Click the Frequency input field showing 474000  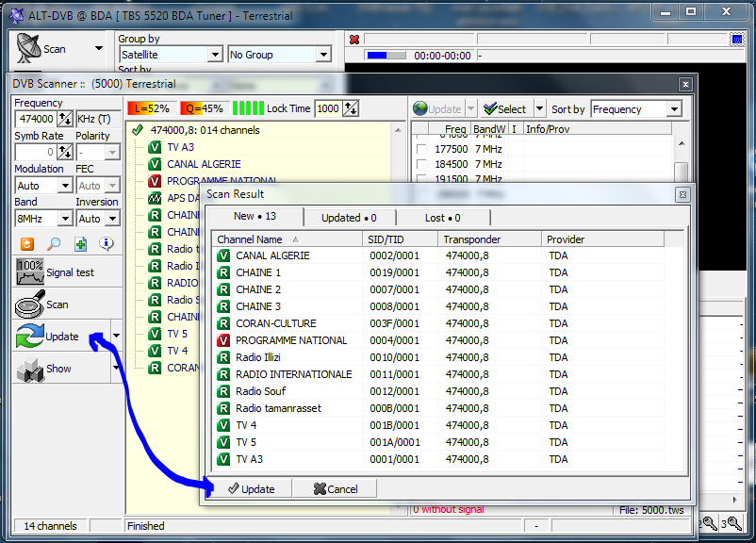pos(36,120)
